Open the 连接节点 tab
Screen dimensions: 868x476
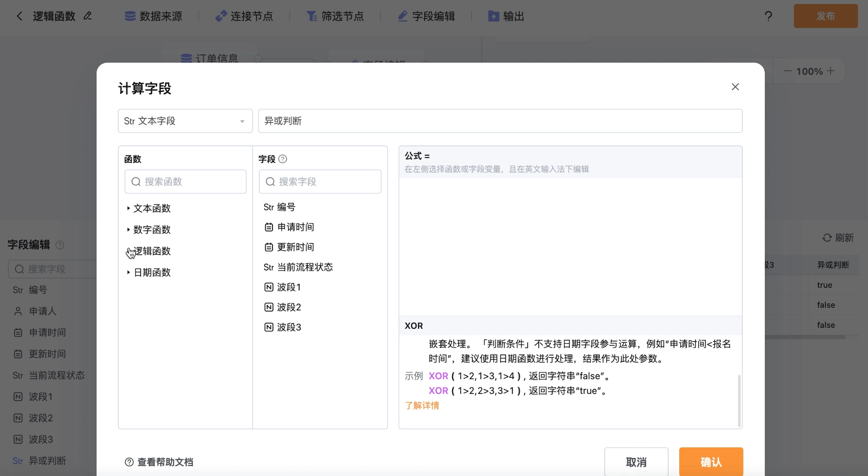pos(244,16)
